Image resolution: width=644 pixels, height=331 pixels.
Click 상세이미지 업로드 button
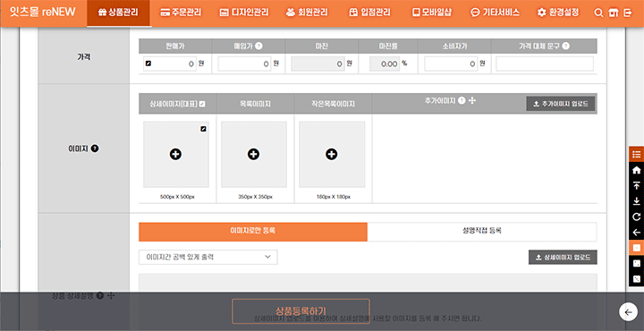(563, 257)
